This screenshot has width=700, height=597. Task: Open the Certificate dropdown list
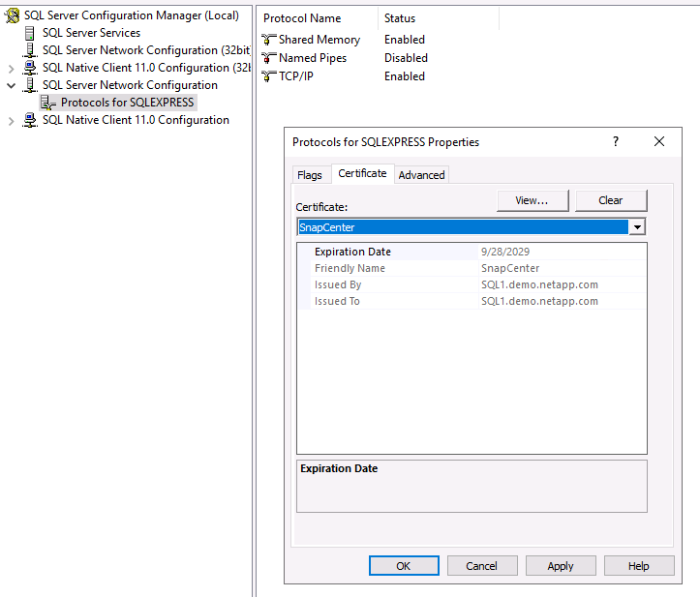pos(637,227)
